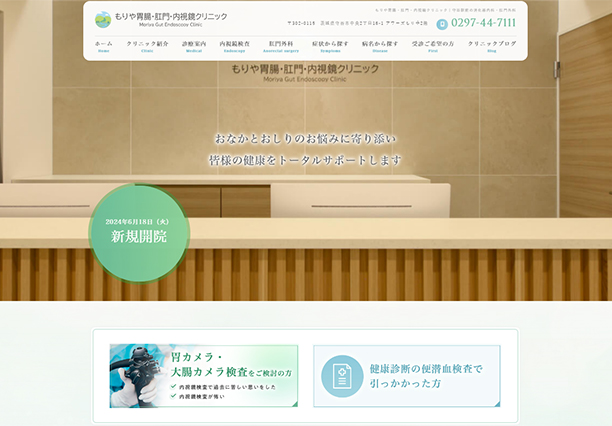
Task: Select 診療案内 in navigation
Action: click(x=194, y=46)
